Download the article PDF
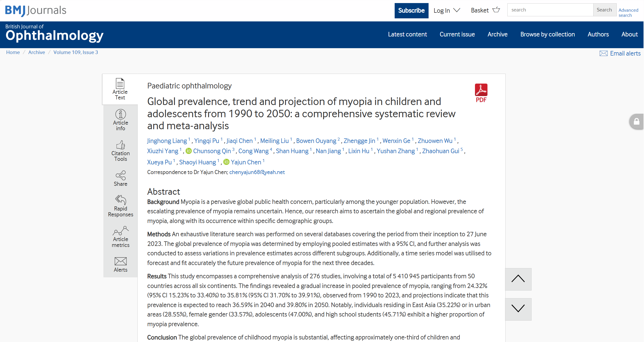The height and width of the screenshot is (342, 644). click(481, 93)
